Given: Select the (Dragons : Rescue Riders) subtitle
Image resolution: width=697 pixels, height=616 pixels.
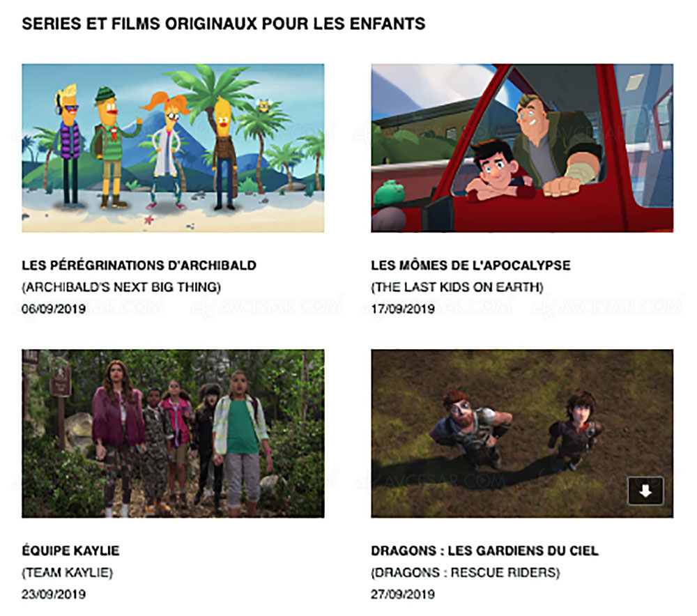Looking at the screenshot, I should point(466,572).
